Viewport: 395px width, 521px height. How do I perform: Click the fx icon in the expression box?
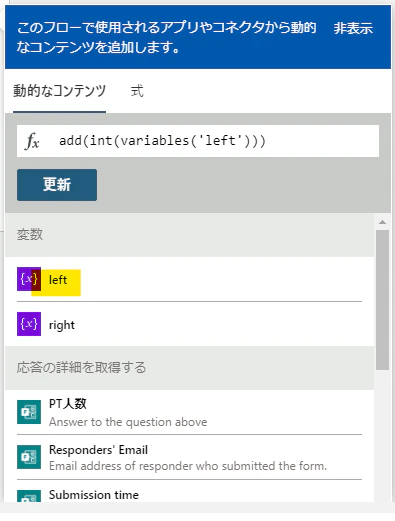coord(32,141)
